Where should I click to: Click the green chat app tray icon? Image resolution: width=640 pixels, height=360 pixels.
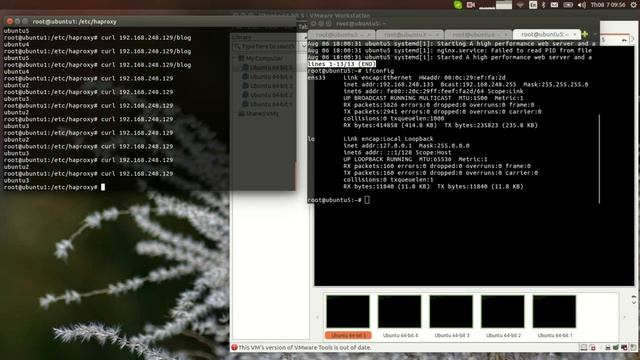pyautogui.click(x=458, y=5)
